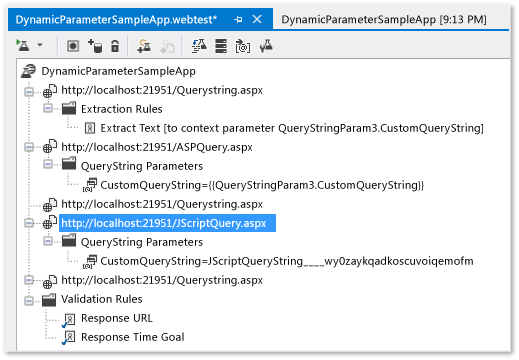Select the unexpandable third Querystring.aspx request

click(x=162, y=204)
